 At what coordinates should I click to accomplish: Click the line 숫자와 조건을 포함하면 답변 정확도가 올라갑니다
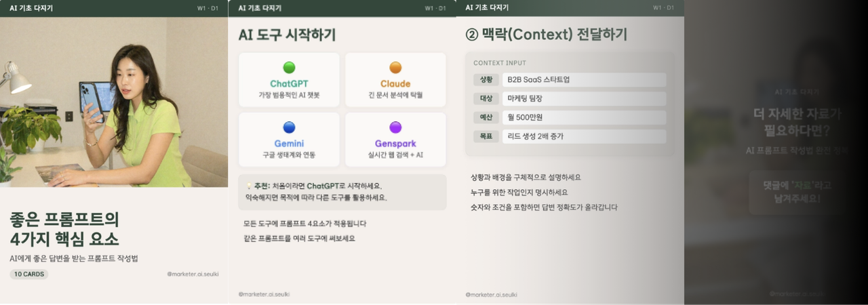544,207
